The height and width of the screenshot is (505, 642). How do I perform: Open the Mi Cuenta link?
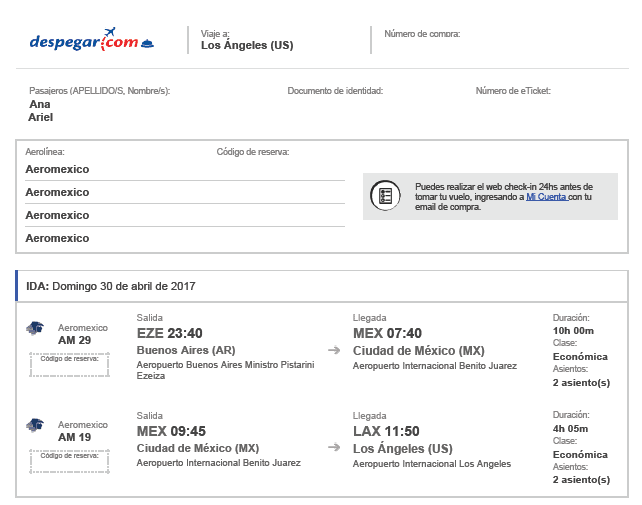(546, 197)
